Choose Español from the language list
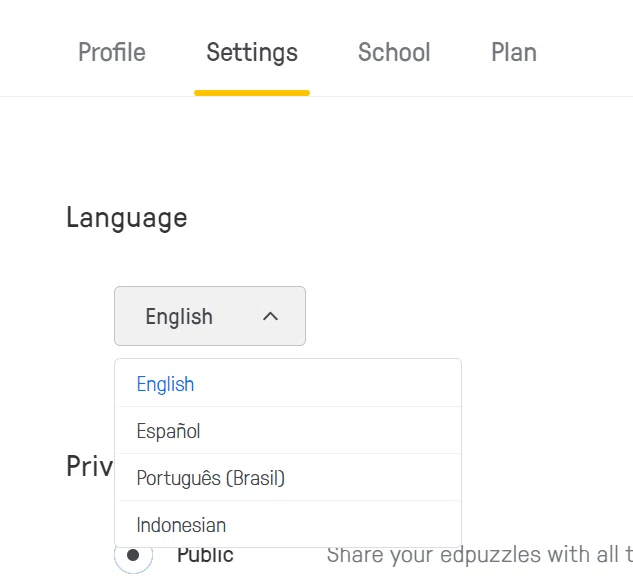The image size is (633, 587). (x=288, y=430)
